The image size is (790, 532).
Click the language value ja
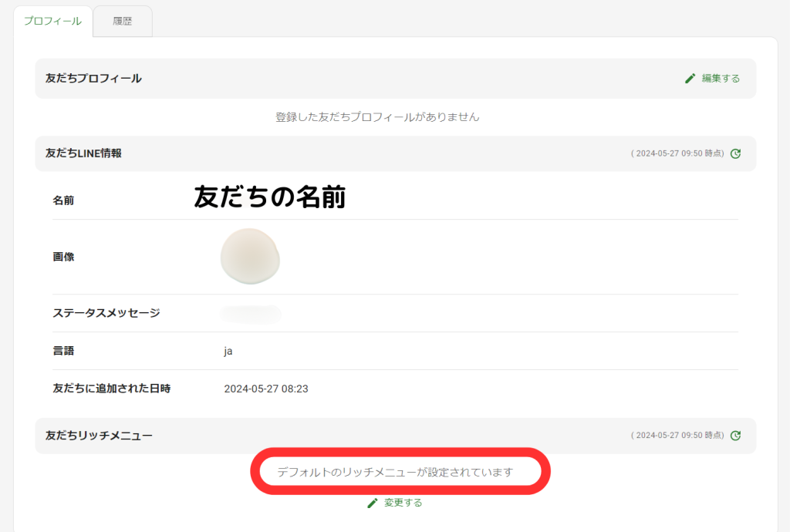click(228, 351)
